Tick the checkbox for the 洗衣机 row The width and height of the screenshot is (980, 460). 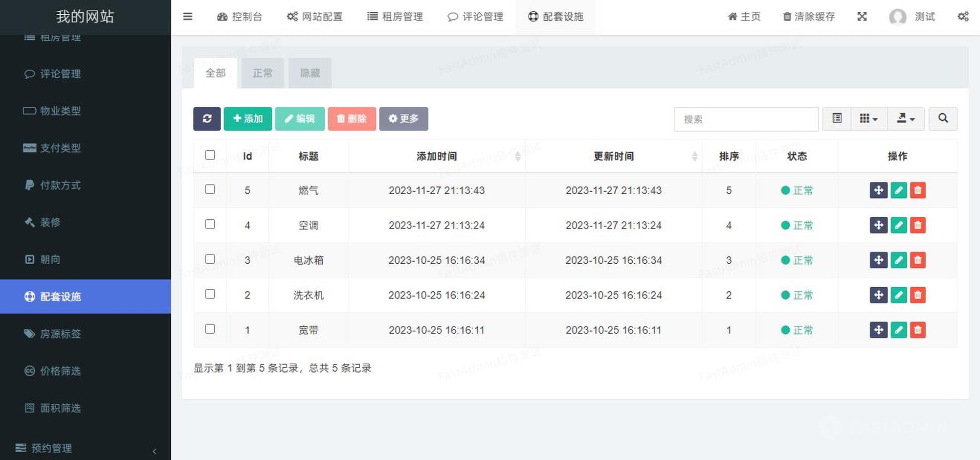210,294
